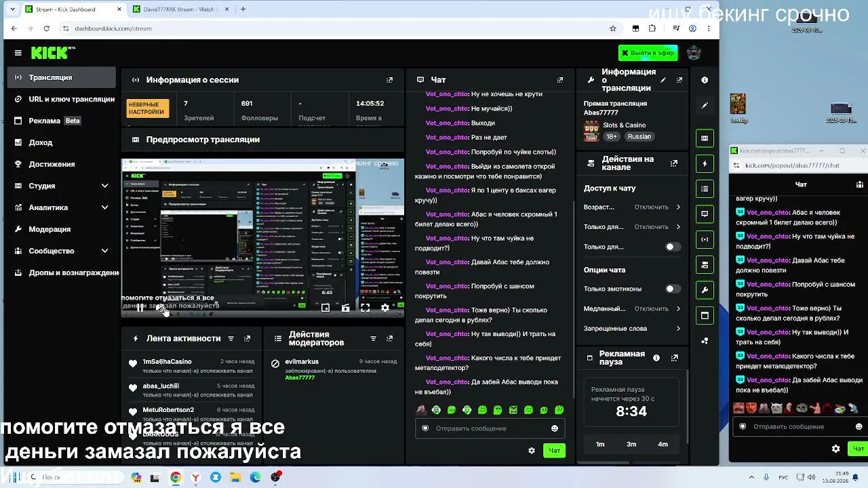This screenshot has height=488, width=868.
Task: Toggle stream preview widget in right toolbar
Action: pos(705,138)
